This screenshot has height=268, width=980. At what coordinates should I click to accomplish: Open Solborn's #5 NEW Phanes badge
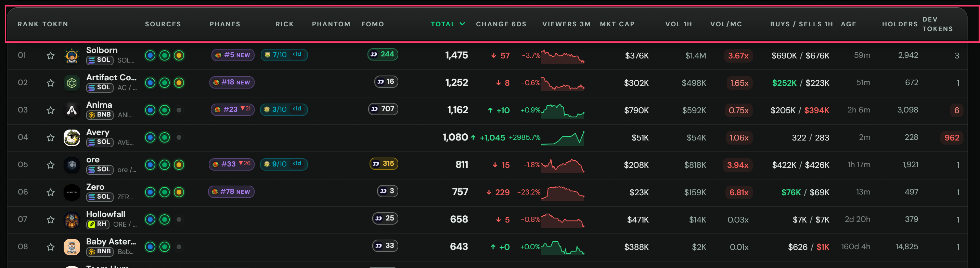233,55
